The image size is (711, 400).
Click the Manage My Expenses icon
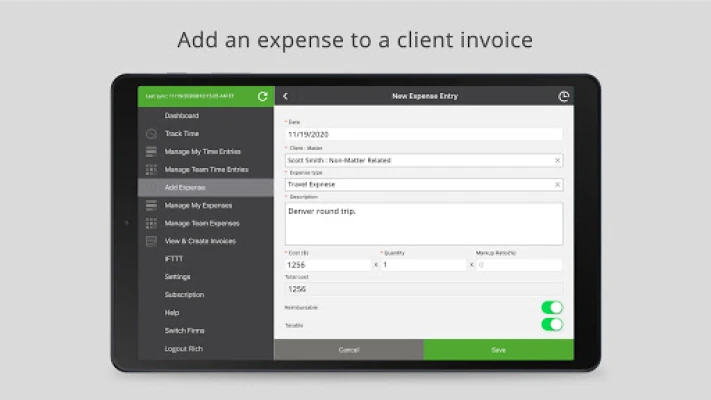click(x=150, y=205)
